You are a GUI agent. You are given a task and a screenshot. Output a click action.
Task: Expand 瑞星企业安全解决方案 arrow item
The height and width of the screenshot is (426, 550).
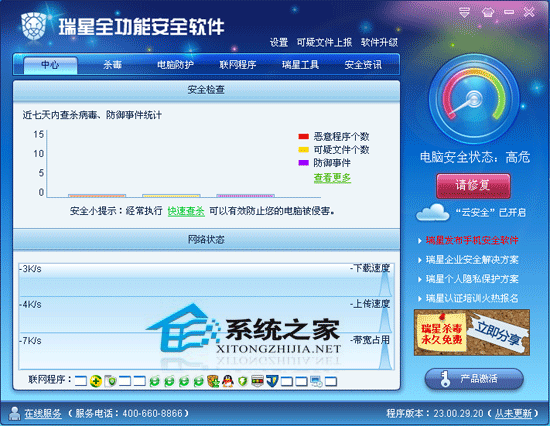point(420,260)
